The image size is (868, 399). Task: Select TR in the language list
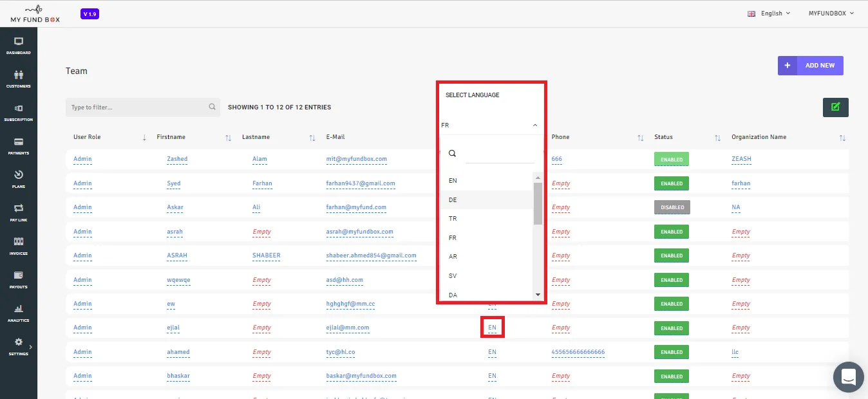coord(486,219)
